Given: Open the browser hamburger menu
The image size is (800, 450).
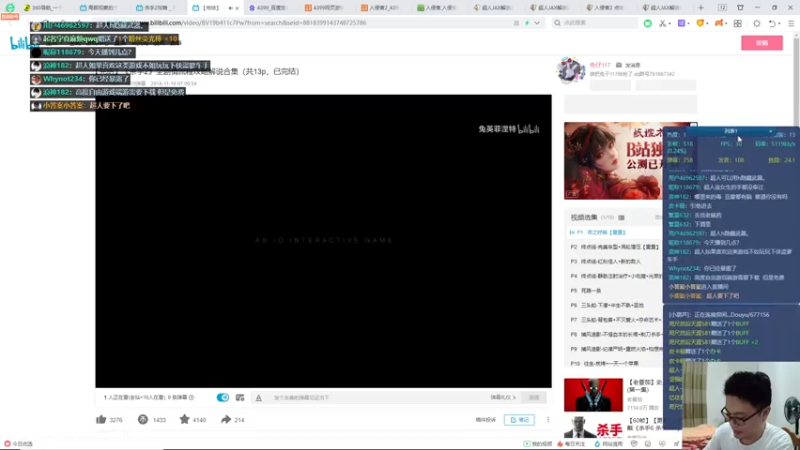Looking at the screenshot, I should coord(791,23).
